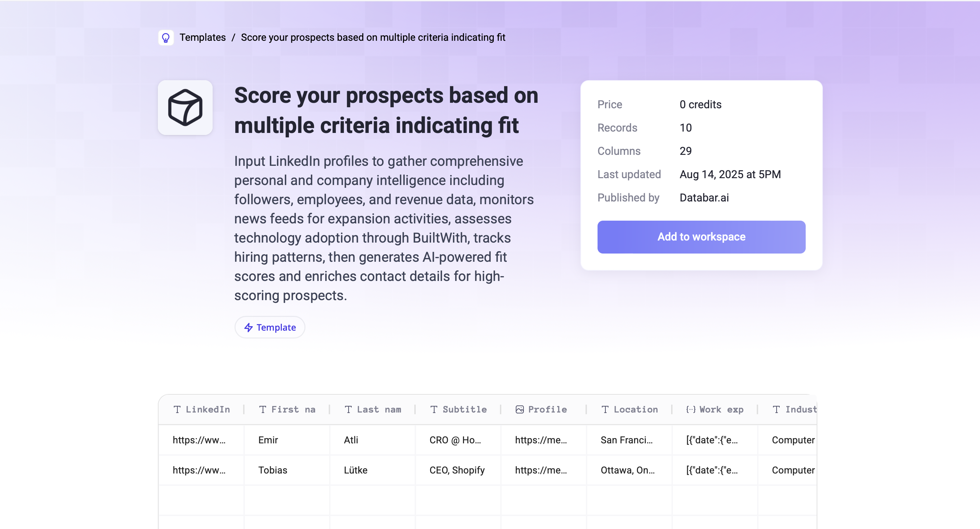This screenshot has height=529, width=980.
Task: Open the Templates breadcrumb link
Action: [x=202, y=37]
